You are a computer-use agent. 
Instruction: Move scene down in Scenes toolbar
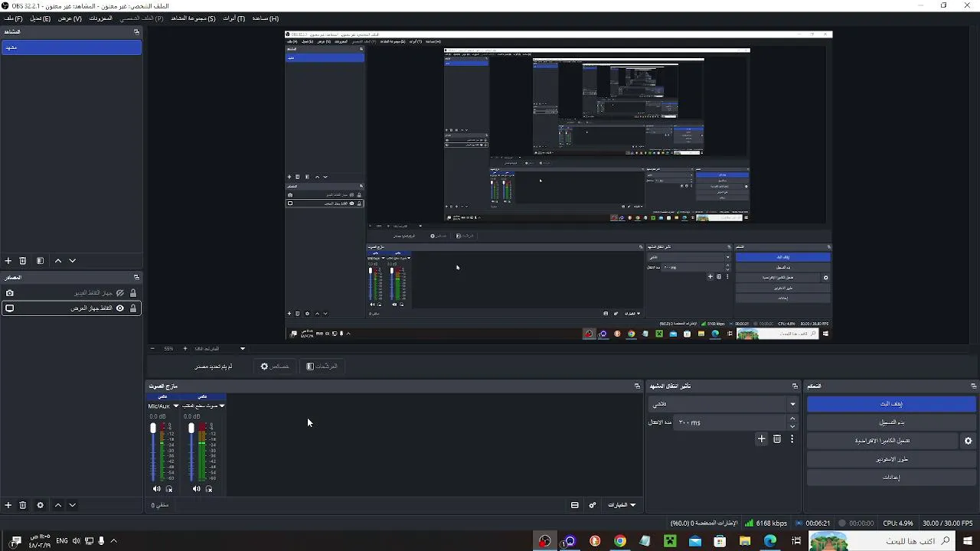tap(73, 261)
